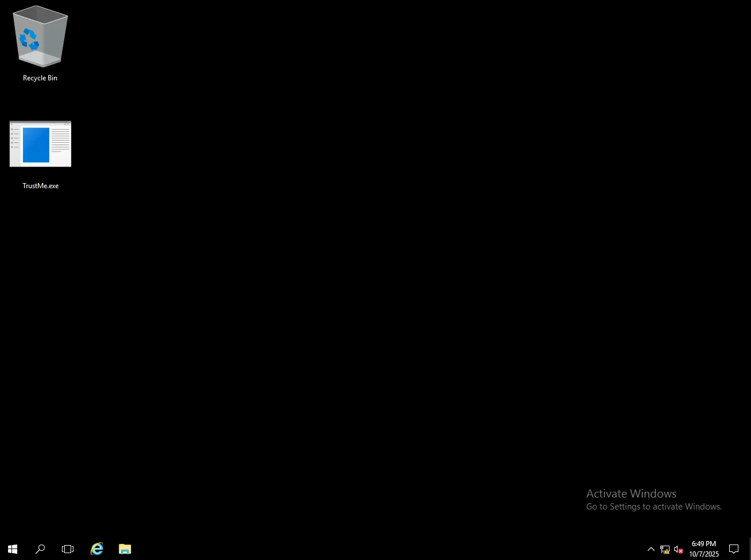The width and height of the screenshot is (751, 560).
Task: Click the "Recycle Bin" text label
Action: tap(40, 78)
